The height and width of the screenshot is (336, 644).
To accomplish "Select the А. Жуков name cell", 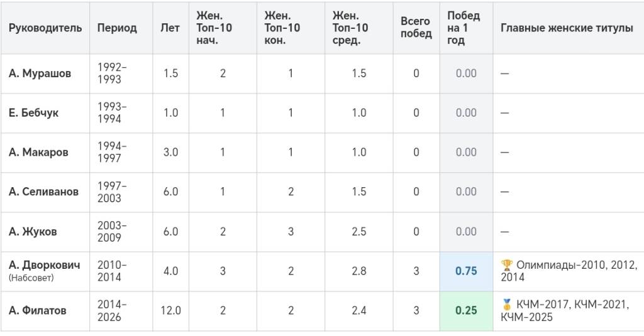I will pyautogui.click(x=33, y=231).
